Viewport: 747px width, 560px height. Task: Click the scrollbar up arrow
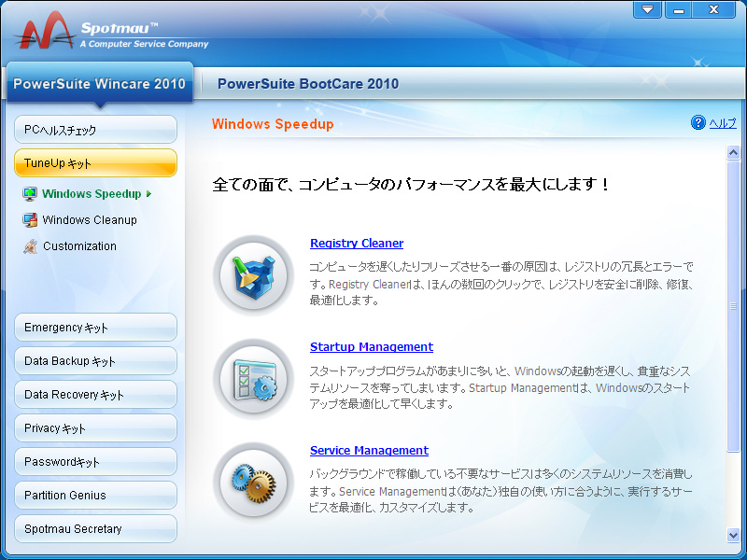tap(733, 152)
